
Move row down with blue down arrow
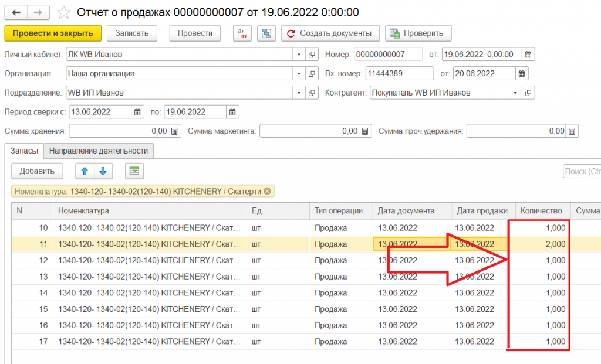click(103, 171)
